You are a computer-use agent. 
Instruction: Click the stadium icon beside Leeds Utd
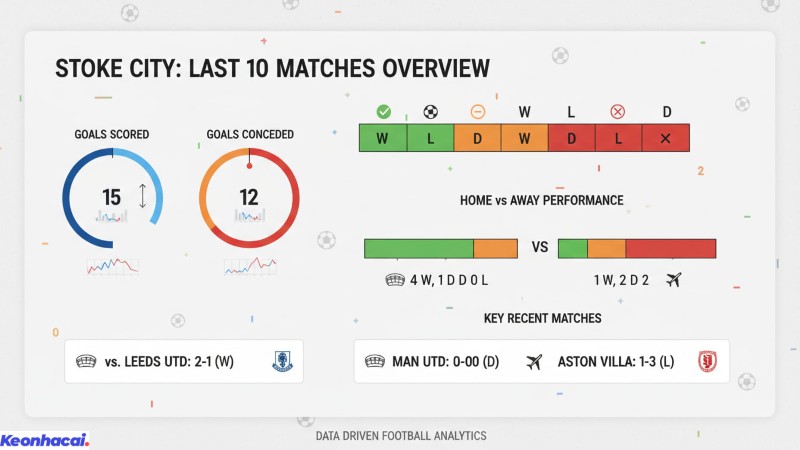point(84,361)
